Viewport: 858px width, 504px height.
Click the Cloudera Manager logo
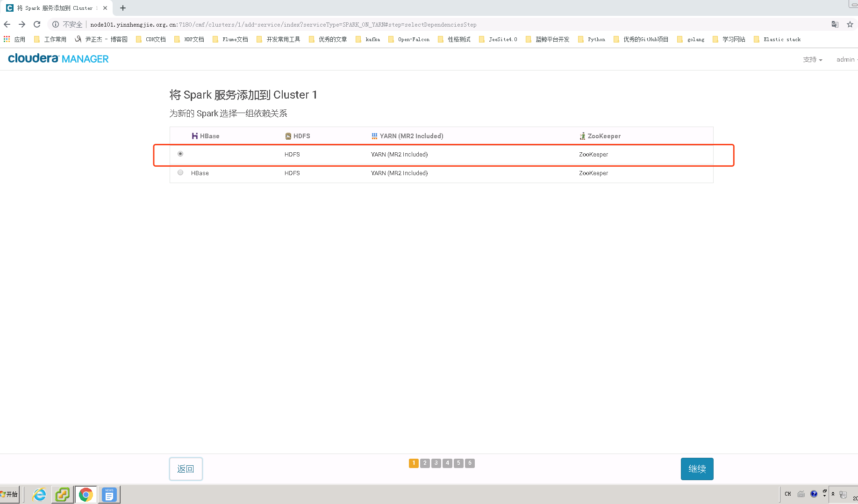pos(57,58)
